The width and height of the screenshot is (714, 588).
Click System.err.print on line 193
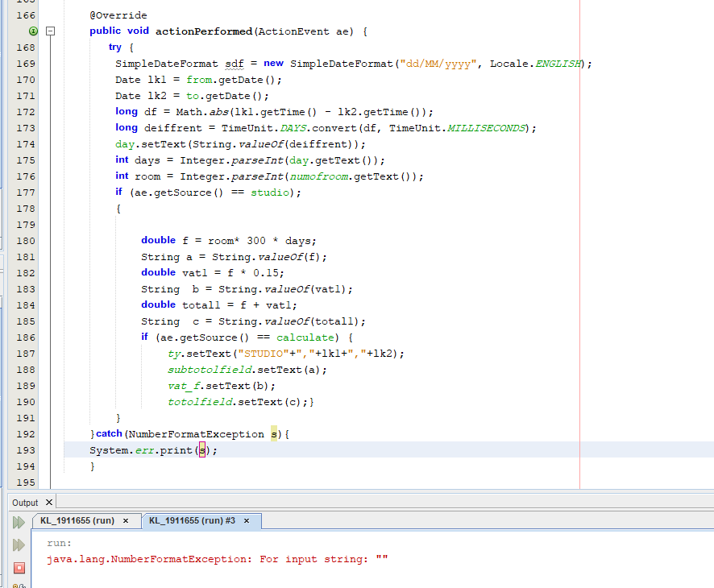tap(141, 450)
